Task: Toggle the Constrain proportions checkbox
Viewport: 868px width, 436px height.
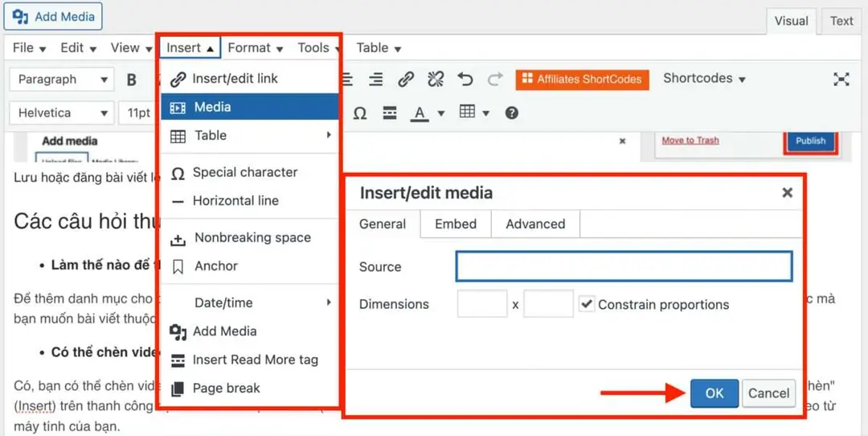Action: click(587, 304)
